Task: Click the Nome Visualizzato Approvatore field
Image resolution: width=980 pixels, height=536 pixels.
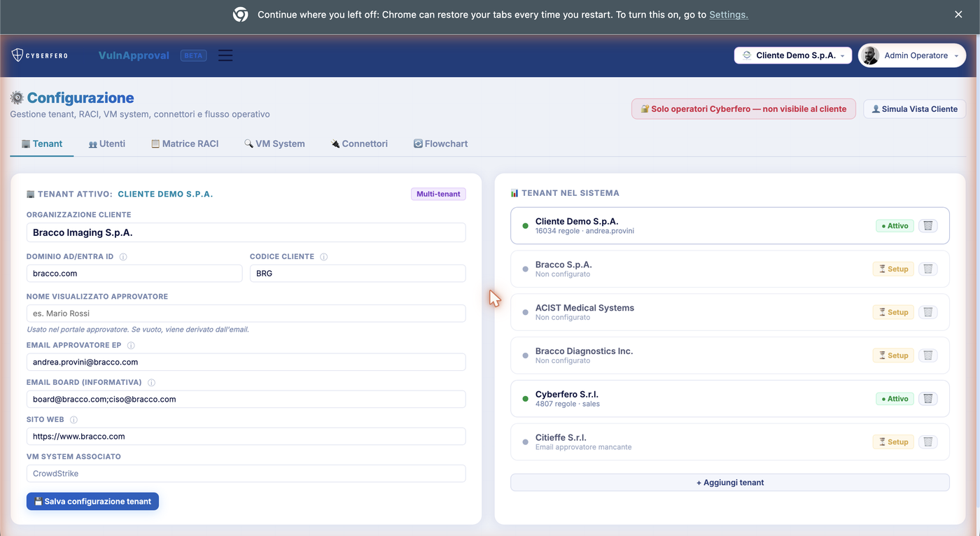Action: 246,313
